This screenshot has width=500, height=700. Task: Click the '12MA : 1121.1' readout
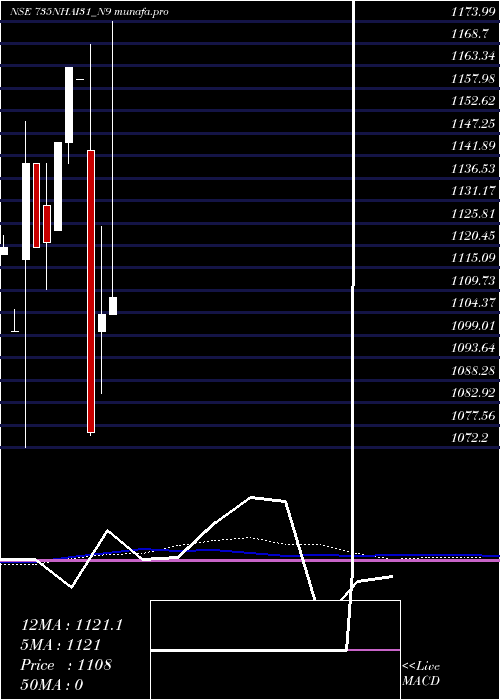pyautogui.click(x=71, y=625)
